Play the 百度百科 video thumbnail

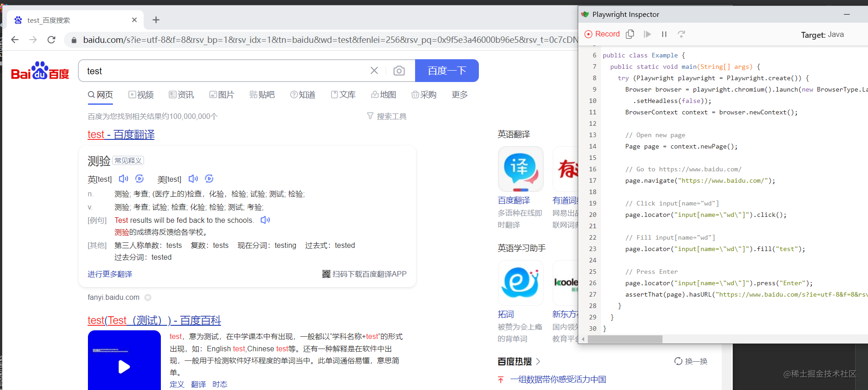click(124, 360)
